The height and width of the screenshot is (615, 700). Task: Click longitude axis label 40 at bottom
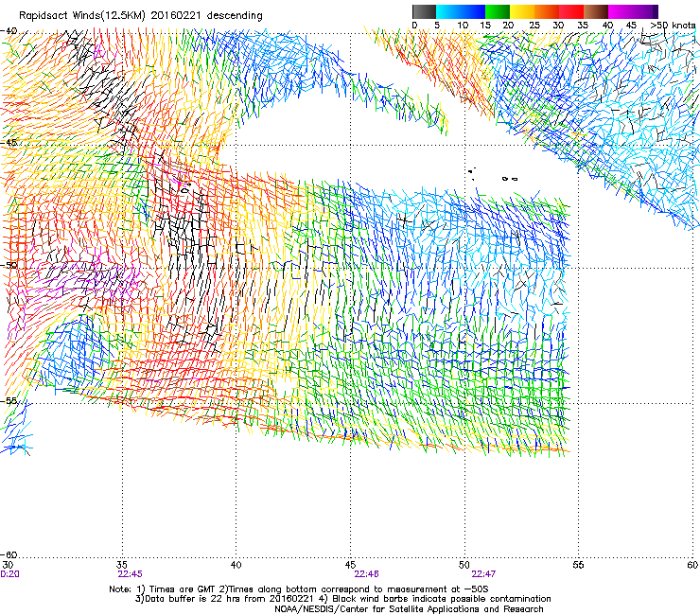click(236, 565)
